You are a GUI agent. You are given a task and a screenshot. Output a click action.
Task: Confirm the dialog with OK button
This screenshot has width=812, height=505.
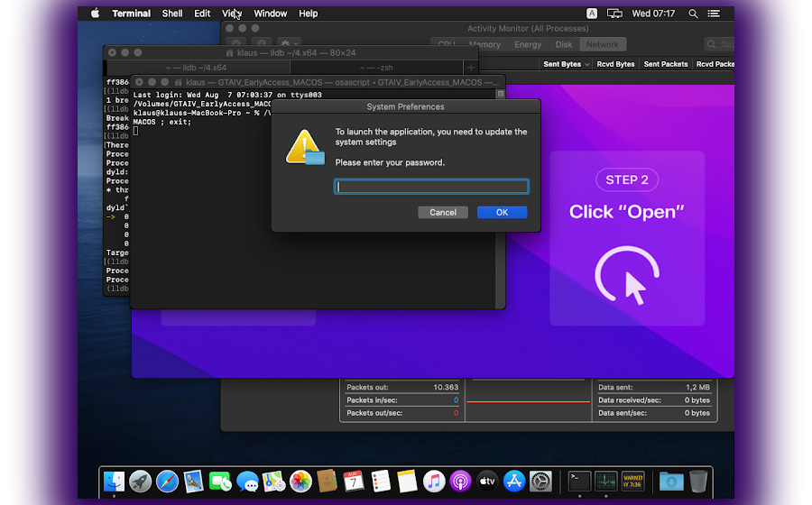[502, 213]
